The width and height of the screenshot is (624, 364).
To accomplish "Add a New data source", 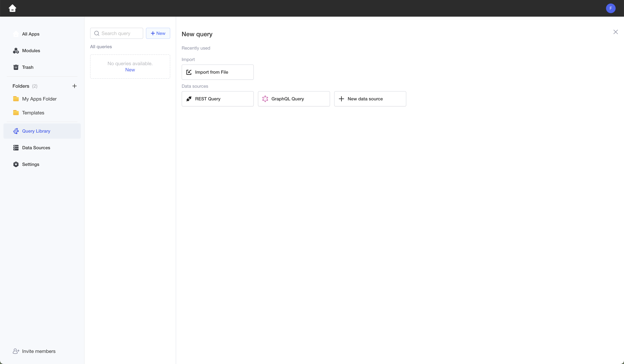I will 370,99.
